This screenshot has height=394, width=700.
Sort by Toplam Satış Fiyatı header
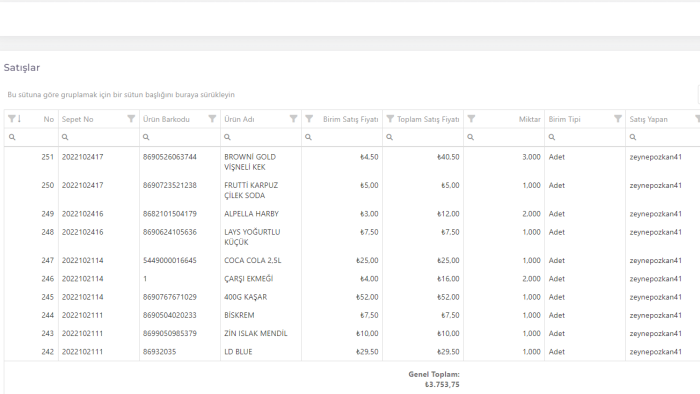coord(428,119)
